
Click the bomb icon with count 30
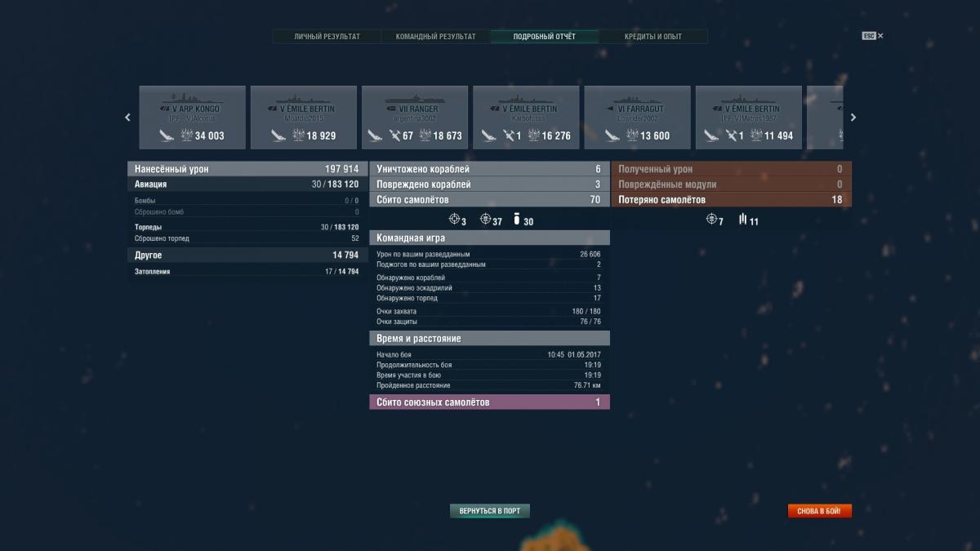pyautogui.click(x=516, y=220)
